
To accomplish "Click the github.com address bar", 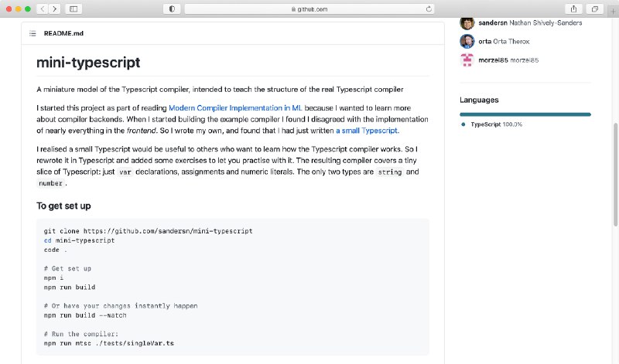I will (309, 9).
